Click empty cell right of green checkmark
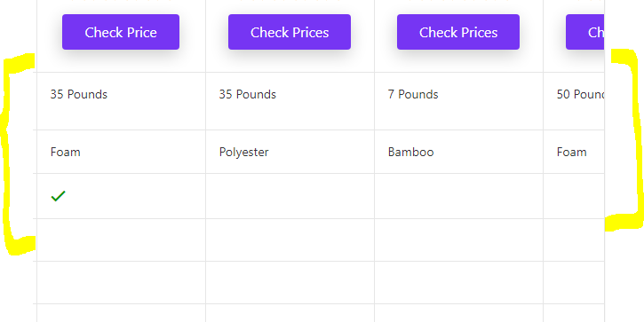The image size is (644, 322). tap(290, 196)
